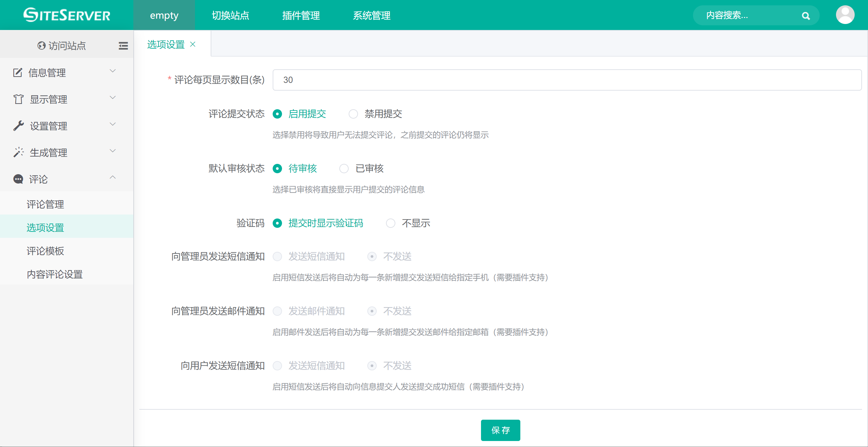Click the globe icon beside 访问站点
Image resolution: width=868 pixels, height=447 pixels.
[41, 45]
